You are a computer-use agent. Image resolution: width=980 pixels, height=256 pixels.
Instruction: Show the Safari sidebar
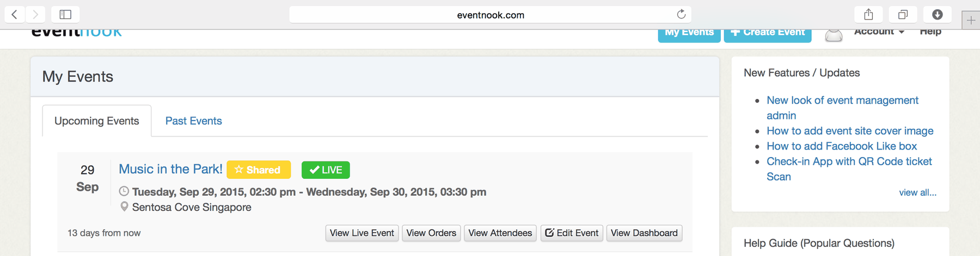pos(65,15)
